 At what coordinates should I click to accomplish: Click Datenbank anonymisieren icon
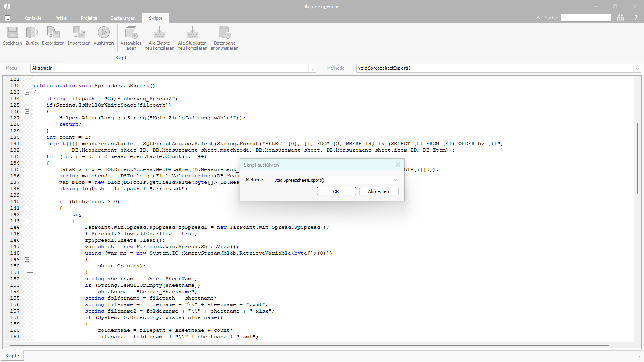(x=224, y=33)
